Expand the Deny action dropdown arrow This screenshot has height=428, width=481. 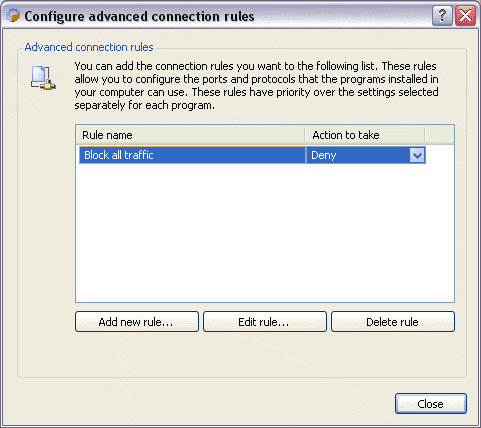[x=417, y=155]
